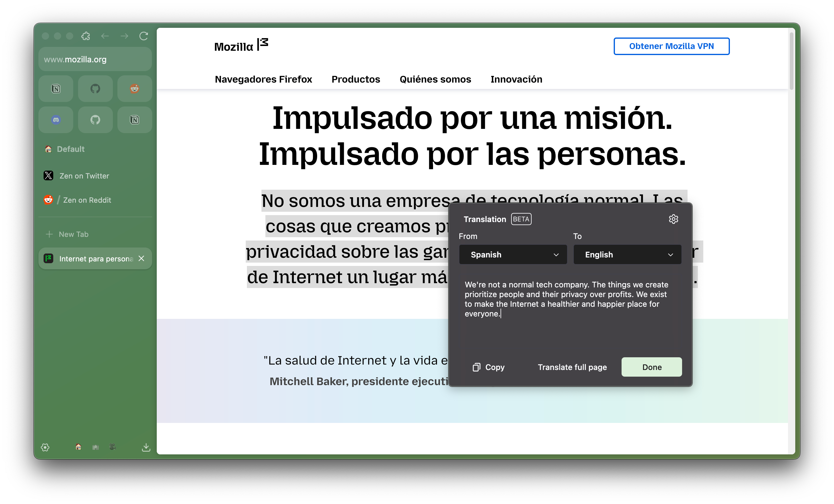This screenshot has height=504, width=834.
Task: Open the Innovación menu
Action: point(516,79)
